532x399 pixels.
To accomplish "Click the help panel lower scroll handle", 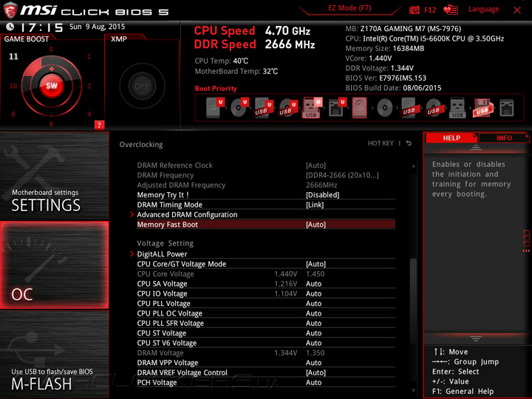I will [476, 338].
